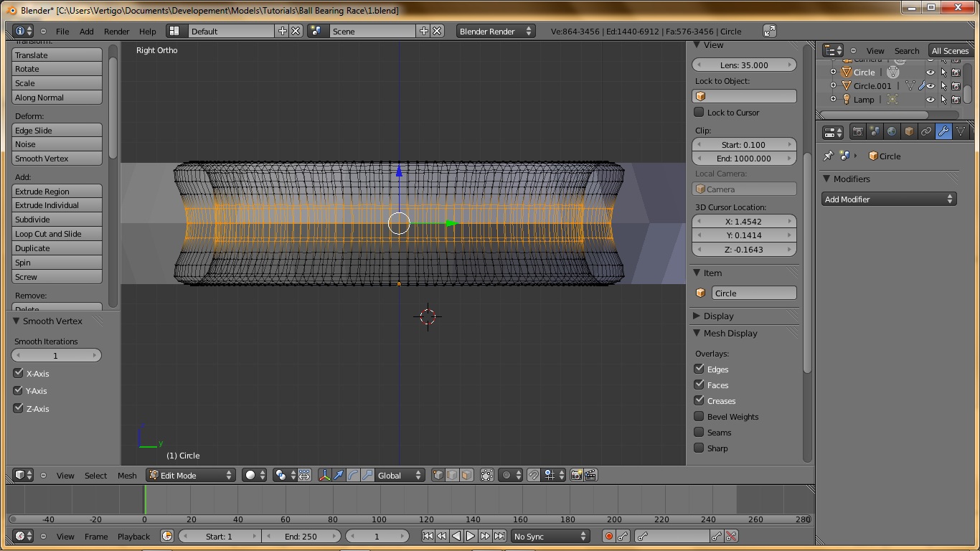980x551 pixels.
Task: Click the play animation button
Action: [x=471, y=536]
